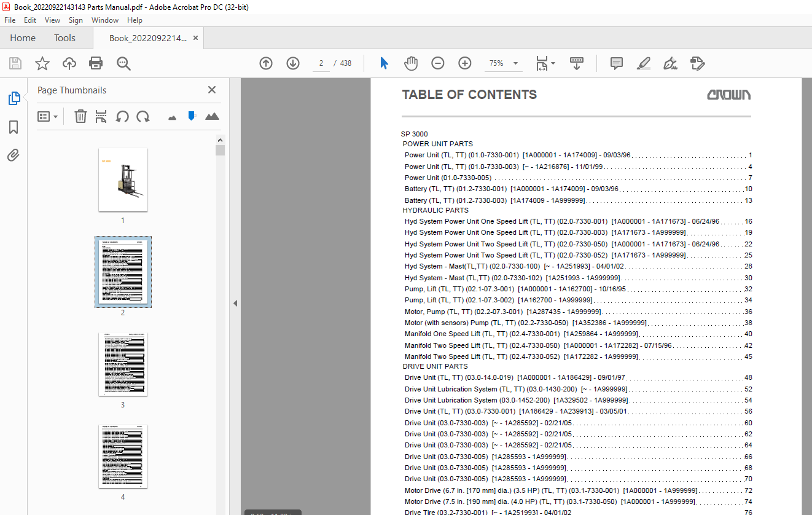This screenshot has width=812, height=515.
Task: Toggle scrolling mode keyboard-style icon
Action: pyautogui.click(x=576, y=63)
